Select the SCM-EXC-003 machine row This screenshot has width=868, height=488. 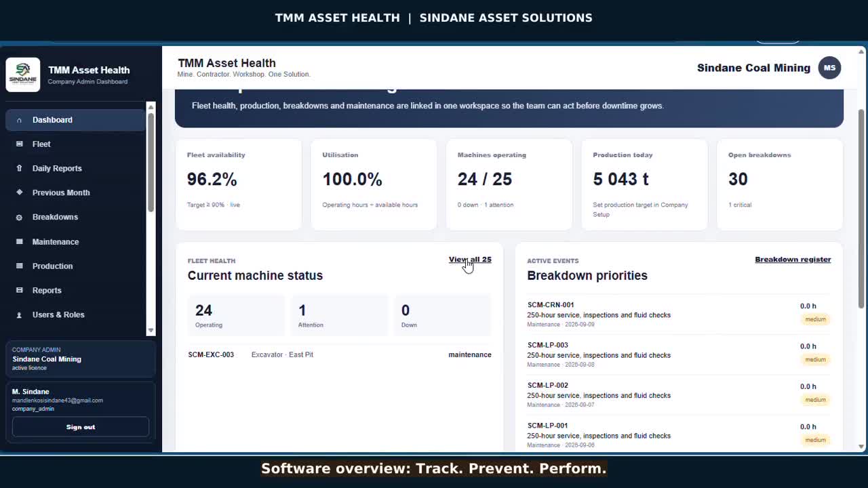click(339, 354)
